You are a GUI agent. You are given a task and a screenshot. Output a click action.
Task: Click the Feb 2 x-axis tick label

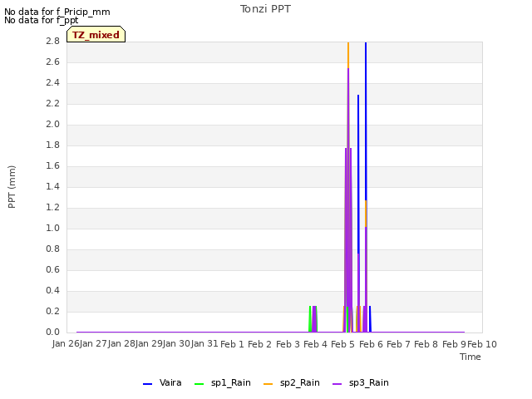pyautogui.click(x=260, y=344)
